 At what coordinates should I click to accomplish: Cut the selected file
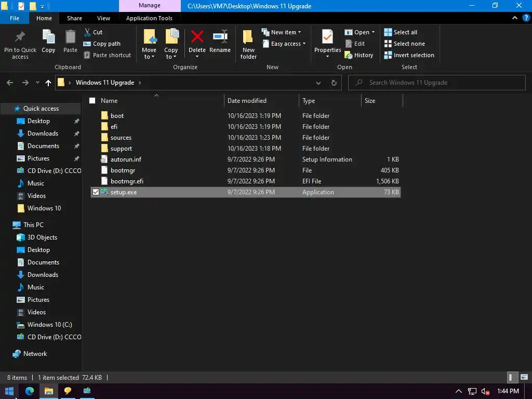click(94, 32)
